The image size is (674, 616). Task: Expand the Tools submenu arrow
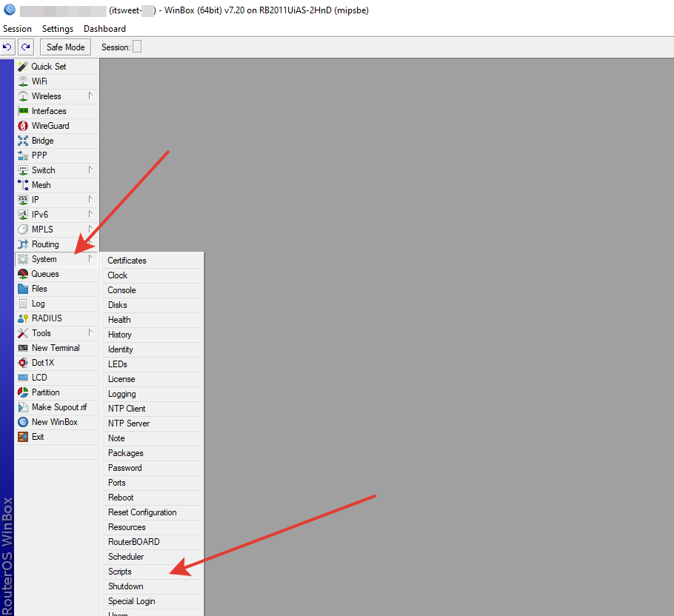click(90, 332)
